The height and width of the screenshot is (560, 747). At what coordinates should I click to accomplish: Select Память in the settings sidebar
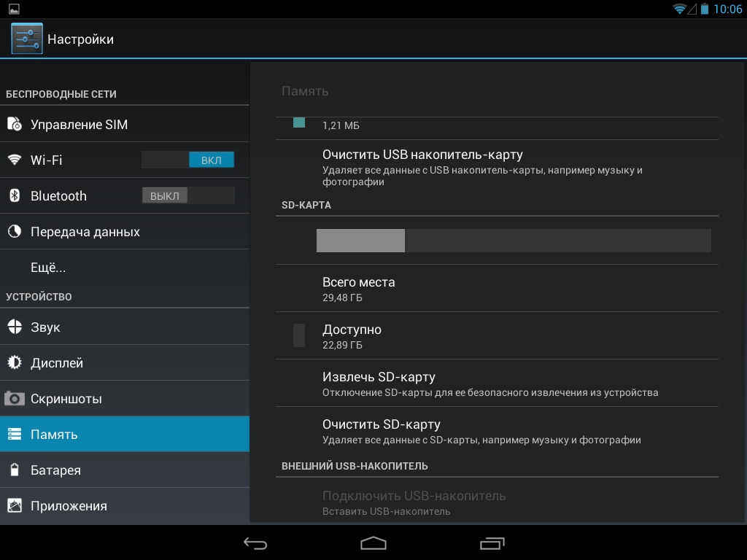pyautogui.click(x=54, y=435)
